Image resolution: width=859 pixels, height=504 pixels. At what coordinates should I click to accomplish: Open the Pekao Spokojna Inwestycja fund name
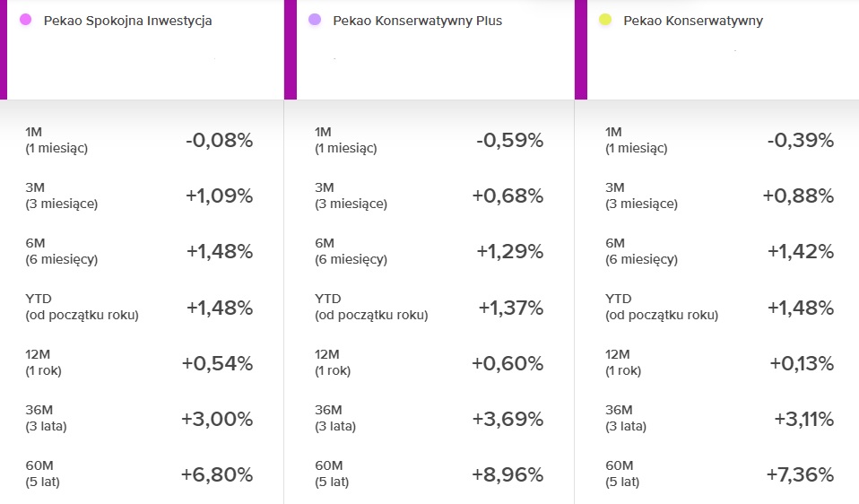pos(127,21)
